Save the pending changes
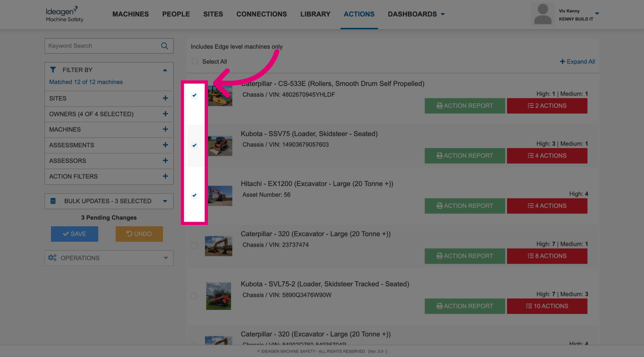 (74, 234)
